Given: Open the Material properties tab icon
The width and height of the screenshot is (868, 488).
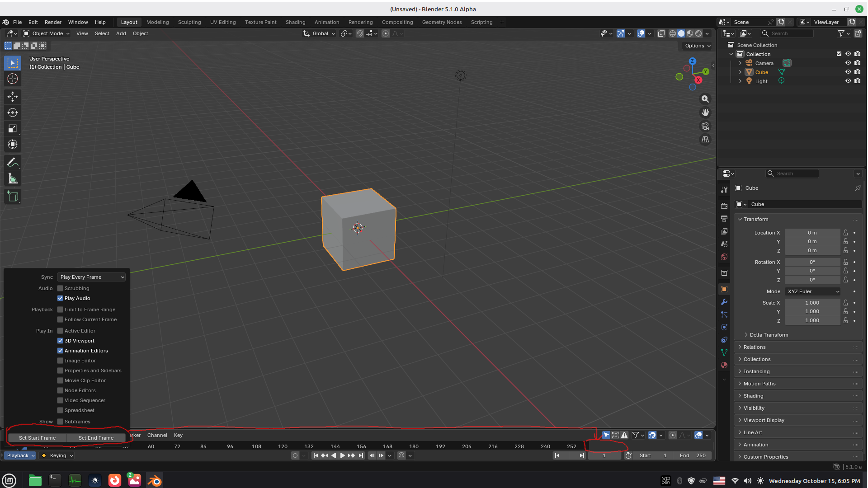Looking at the screenshot, I should (x=724, y=365).
